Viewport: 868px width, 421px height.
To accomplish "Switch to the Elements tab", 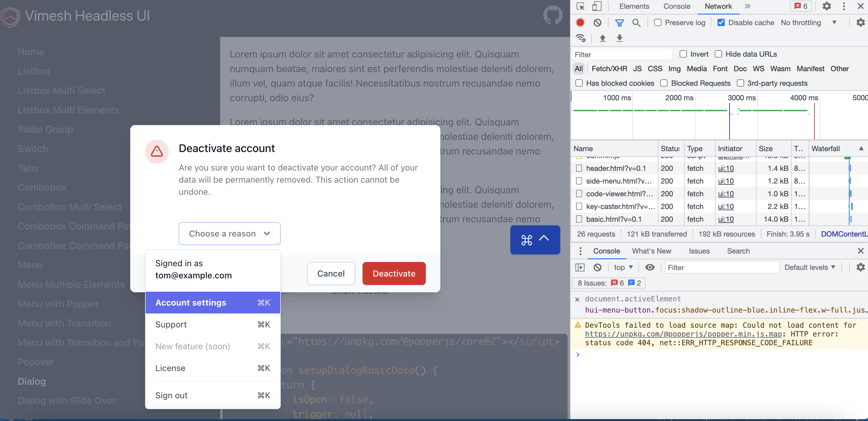I will [634, 6].
